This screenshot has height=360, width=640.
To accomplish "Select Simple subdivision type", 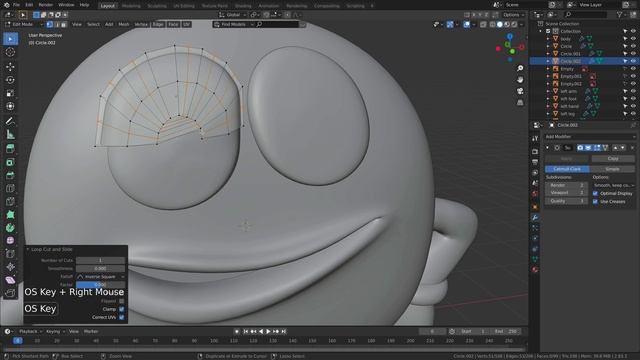I will 612,169.
